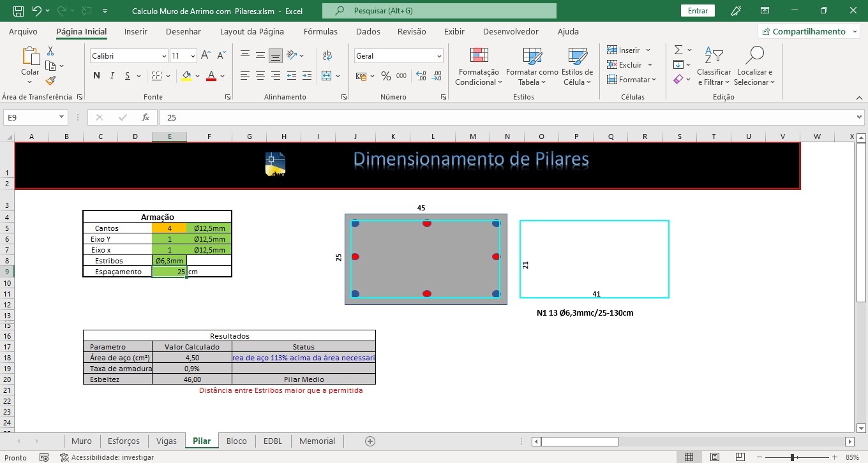Decrease the font size
The image size is (868, 463).
coord(220,56)
